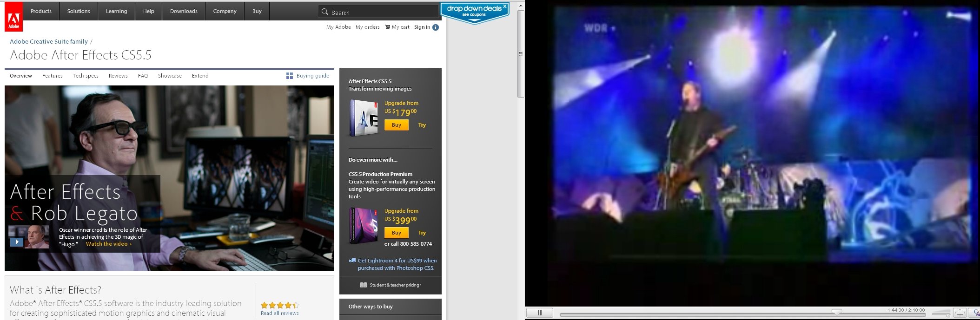The height and width of the screenshot is (320, 980).
Task: Click the 'Adobe After Effects CS5.5' page title
Action: click(x=81, y=55)
